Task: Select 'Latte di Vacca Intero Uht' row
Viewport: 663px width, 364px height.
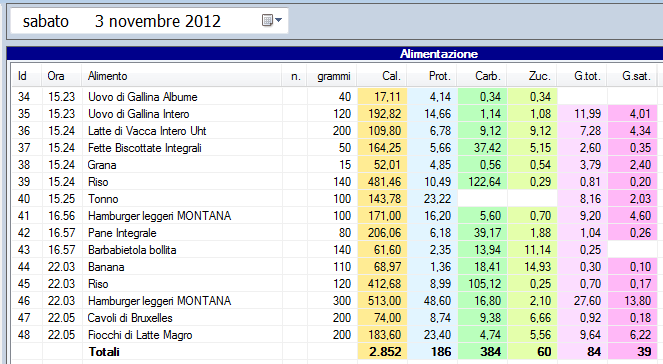Action: pyautogui.click(x=335, y=131)
